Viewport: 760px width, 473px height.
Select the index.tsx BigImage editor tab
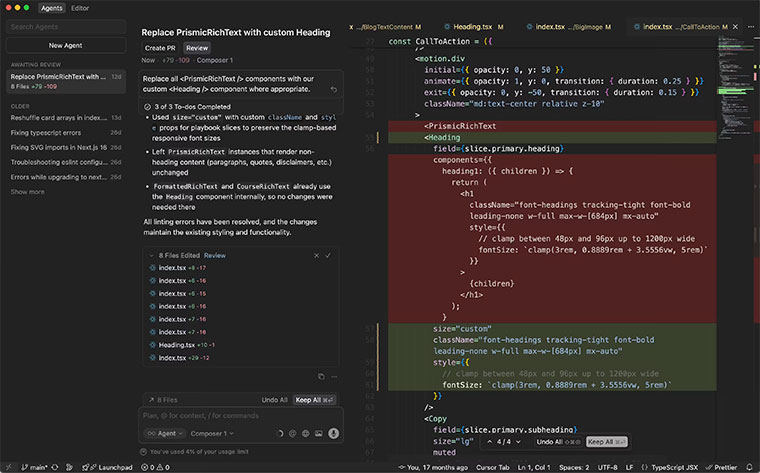pos(569,27)
